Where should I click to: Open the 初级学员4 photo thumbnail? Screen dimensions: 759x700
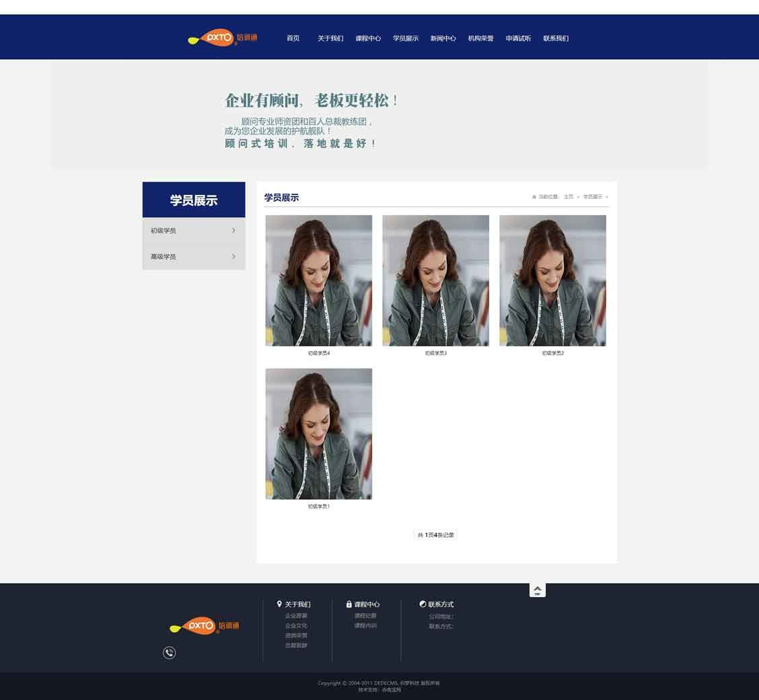[318, 280]
